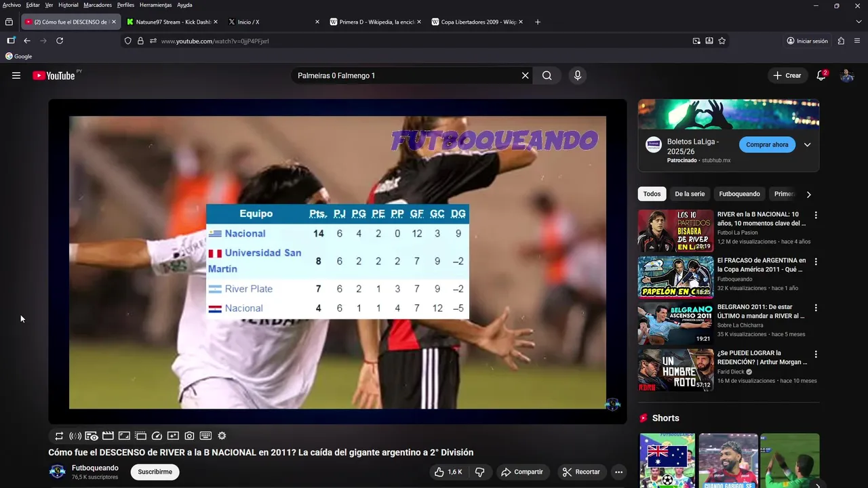Take a screenshot with camera icon
Image resolution: width=868 pixels, height=488 pixels.
189,436
